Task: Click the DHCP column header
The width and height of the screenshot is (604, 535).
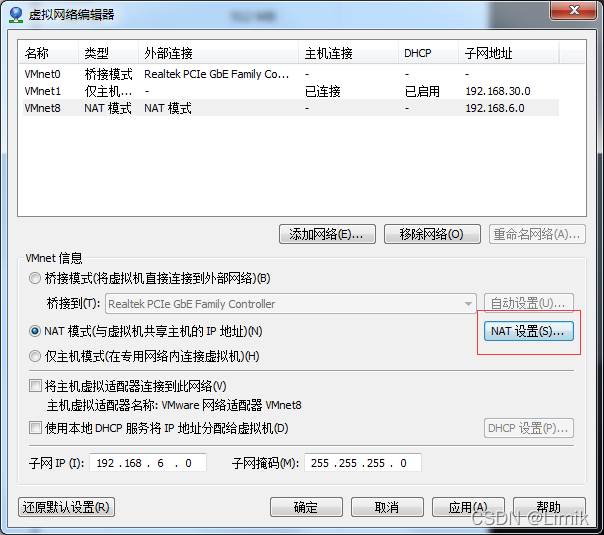Action: coord(428,53)
